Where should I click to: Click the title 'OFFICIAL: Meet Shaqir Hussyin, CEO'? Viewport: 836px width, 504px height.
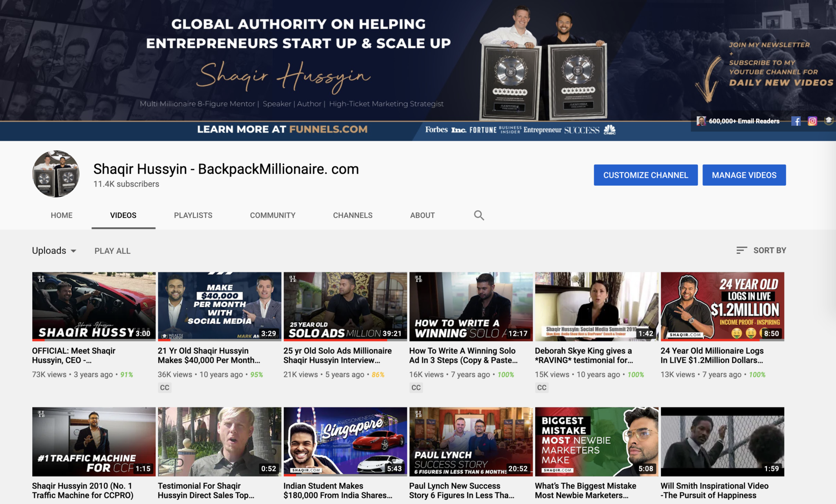pos(74,355)
